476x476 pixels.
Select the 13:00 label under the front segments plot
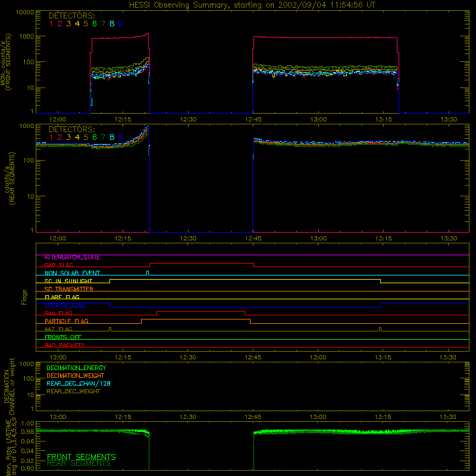point(318,120)
